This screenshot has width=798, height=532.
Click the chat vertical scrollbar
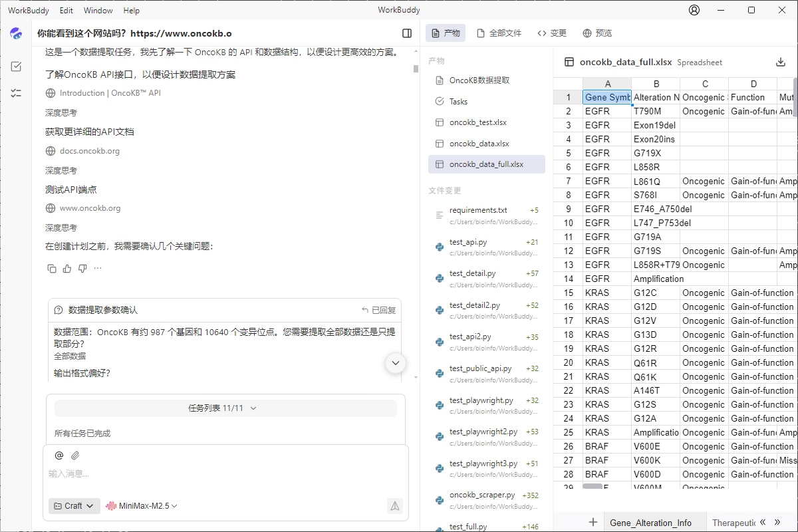416,68
